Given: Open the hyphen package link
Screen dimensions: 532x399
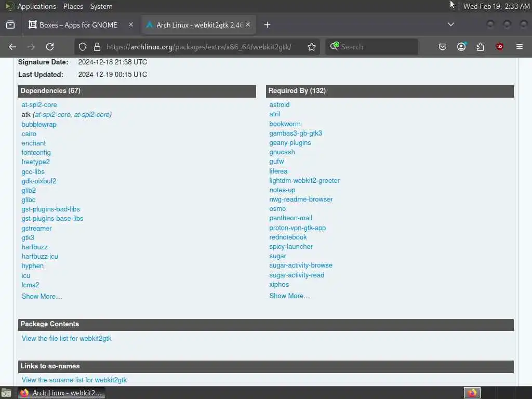Looking at the screenshot, I should pyautogui.click(x=32, y=265).
